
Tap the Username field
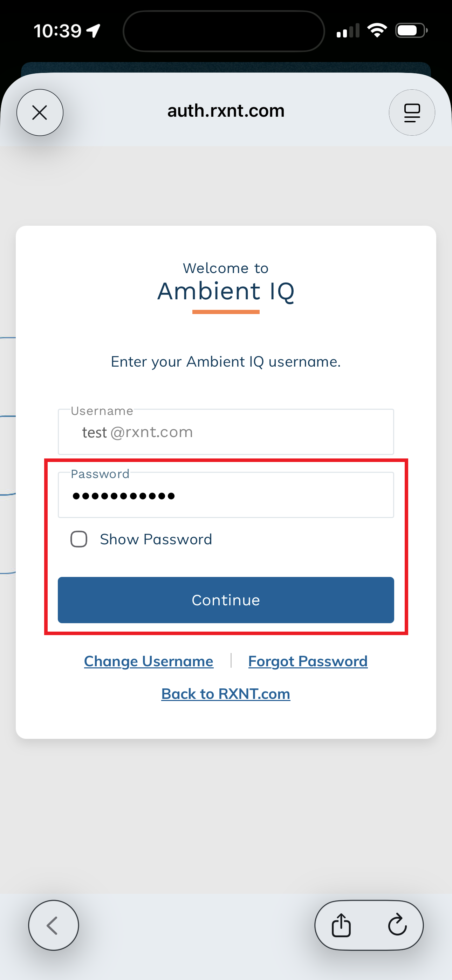tap(226, 432)
